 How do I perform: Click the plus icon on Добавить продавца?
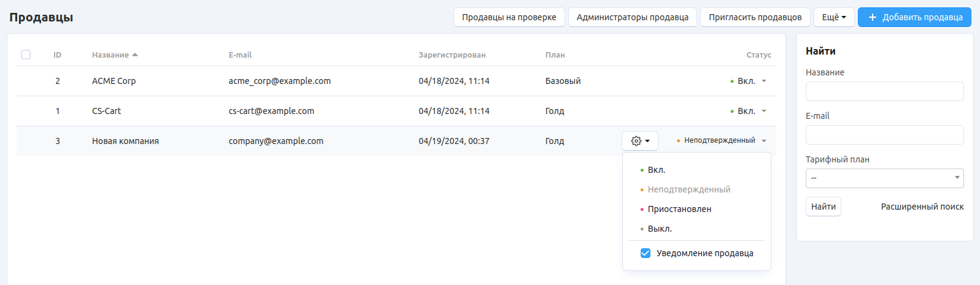point(872,17)
